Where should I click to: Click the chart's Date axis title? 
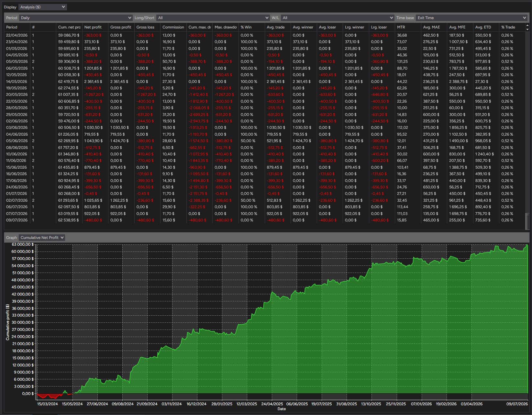coord(282,409)
